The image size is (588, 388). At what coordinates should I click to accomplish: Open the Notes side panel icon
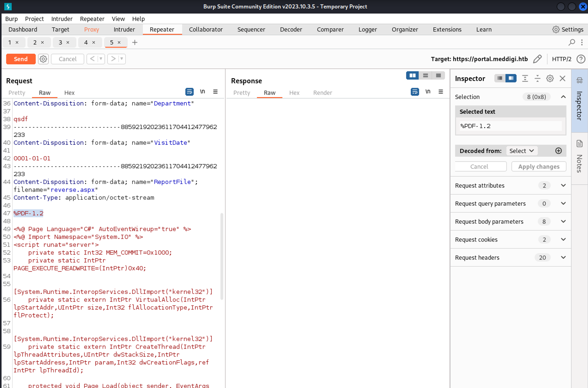[x=579, y=144]
